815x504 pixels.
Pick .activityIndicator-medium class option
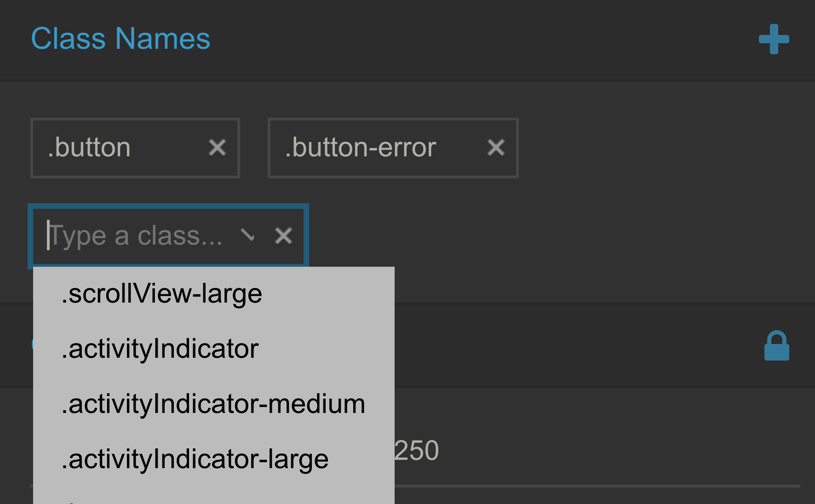(213, 404)
